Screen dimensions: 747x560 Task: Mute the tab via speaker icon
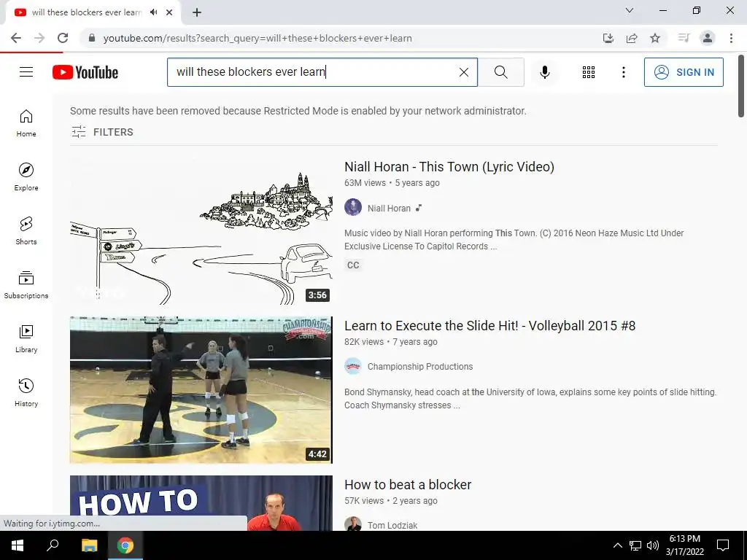click(x=153, y=12)
